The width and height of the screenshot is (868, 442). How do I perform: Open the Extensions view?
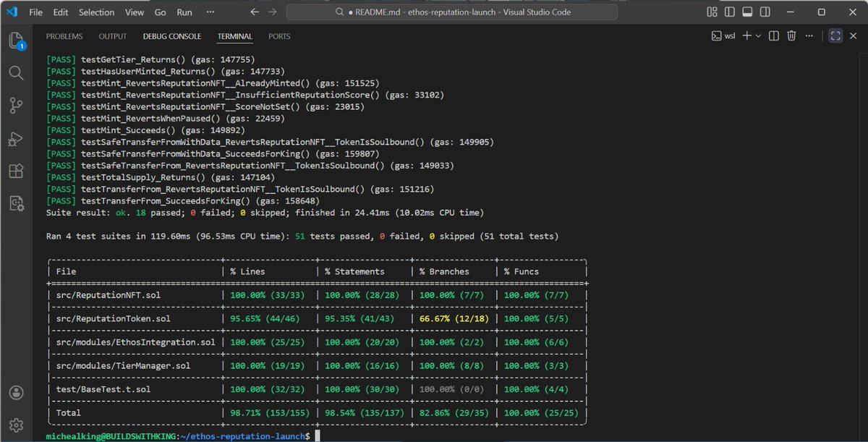[16, 171]
